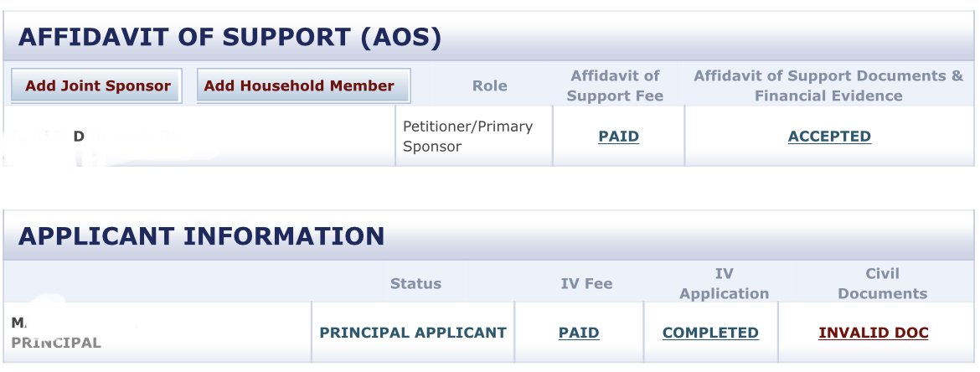
Task: Open the COMPLETED IV Application link
Action: click(x=710, y=333)
